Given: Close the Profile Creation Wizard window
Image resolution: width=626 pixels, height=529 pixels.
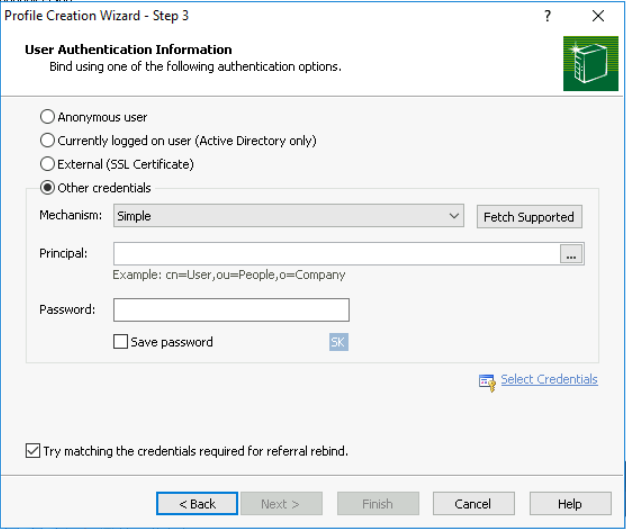Looking at the screenshot, I should (x=598, y=16).
